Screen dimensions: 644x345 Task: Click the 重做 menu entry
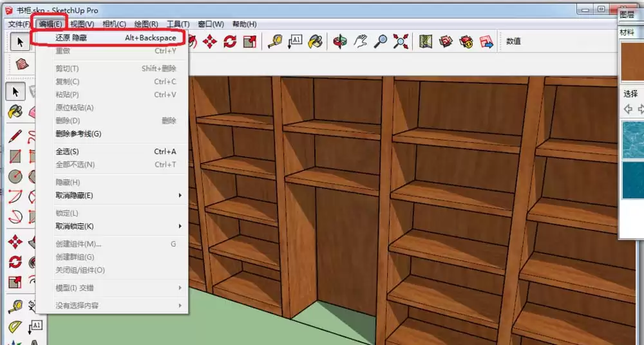coord(111,51)
